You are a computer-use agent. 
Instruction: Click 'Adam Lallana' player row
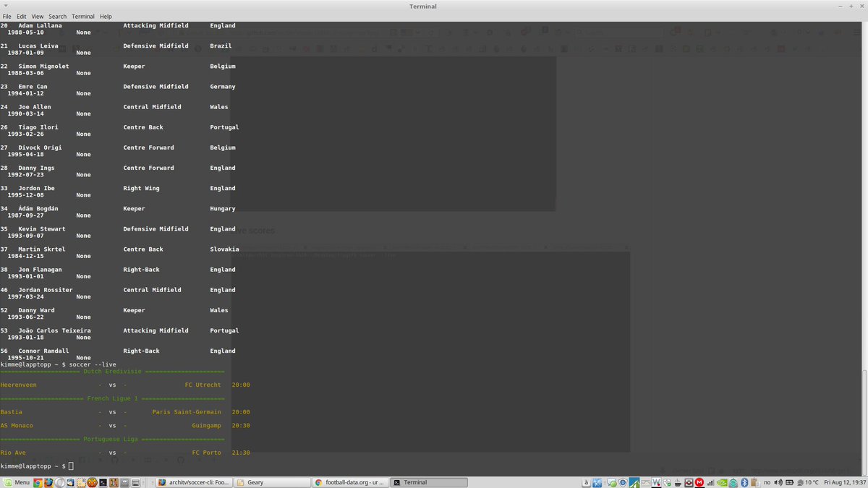pyautogui.click(x=118, y=29)
